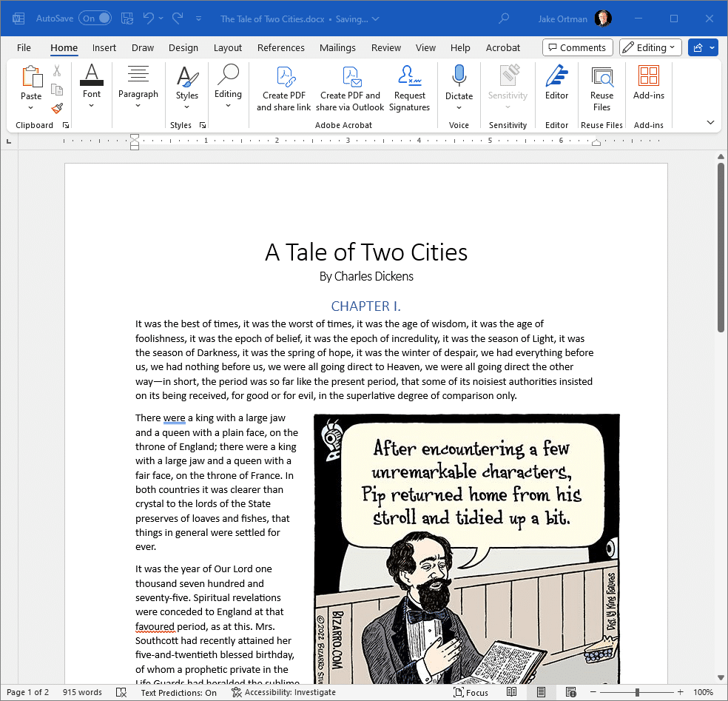Open Reuse Files

(601, 88)
